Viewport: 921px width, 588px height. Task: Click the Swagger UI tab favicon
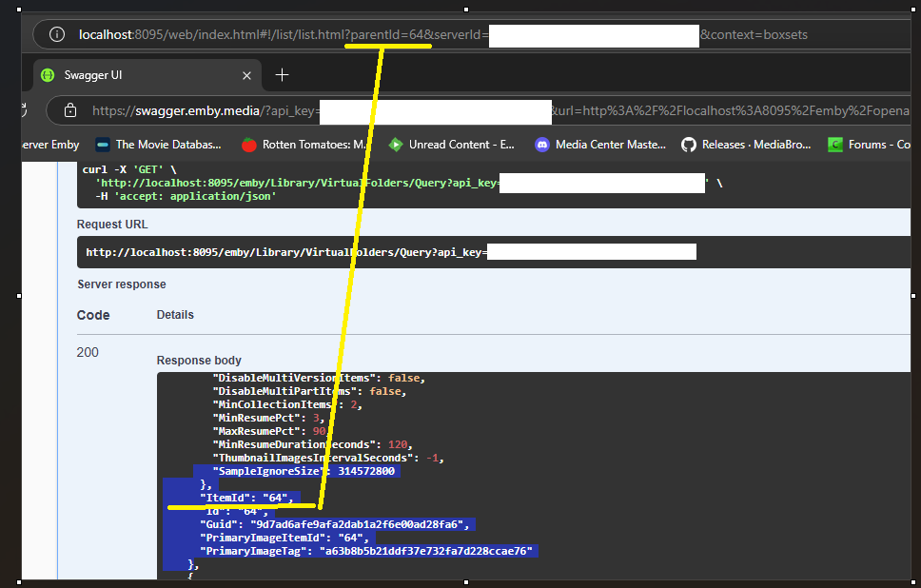coord(48,75)
